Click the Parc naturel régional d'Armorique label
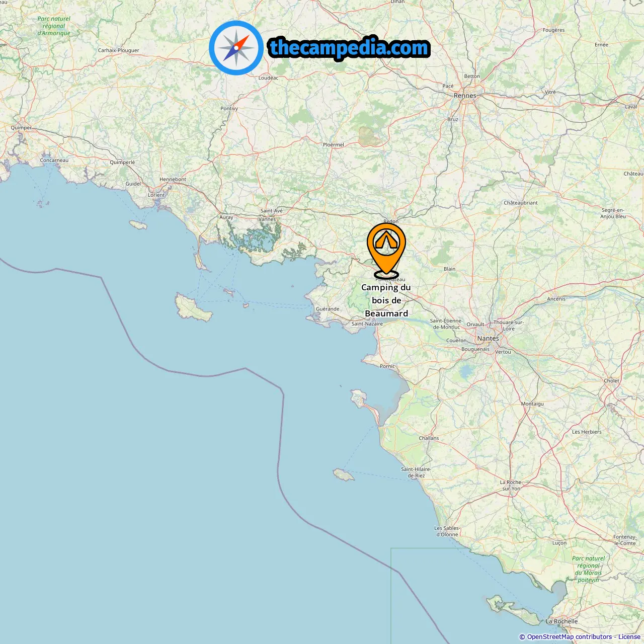The width and height of the screenshot is (644, 644). tap(54, 26)
